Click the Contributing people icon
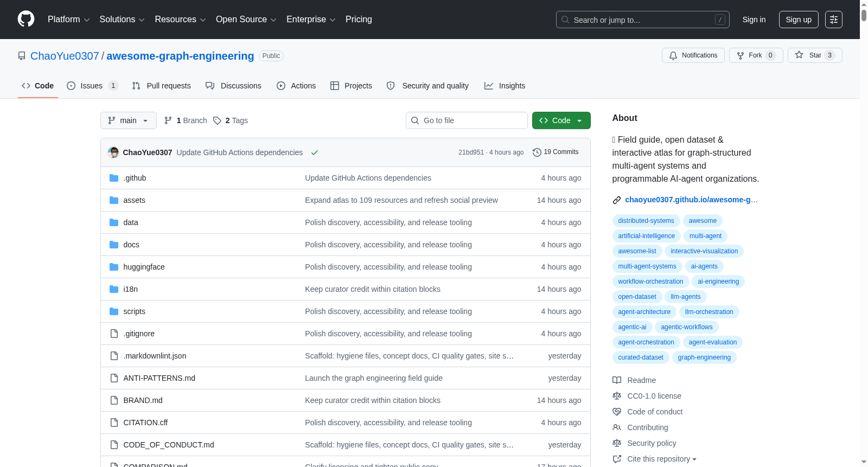Screen dimensions: 868x467 [x=617, y=427]
